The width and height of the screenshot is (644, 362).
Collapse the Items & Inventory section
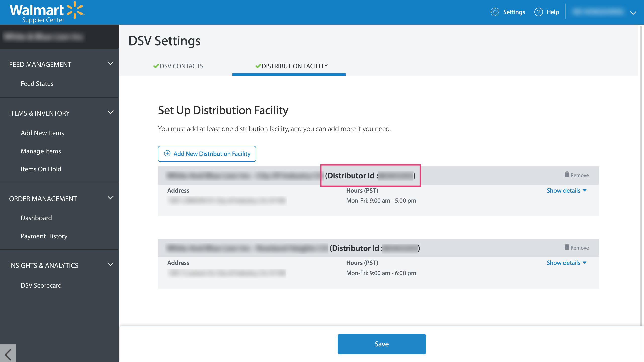coord(110,112)
